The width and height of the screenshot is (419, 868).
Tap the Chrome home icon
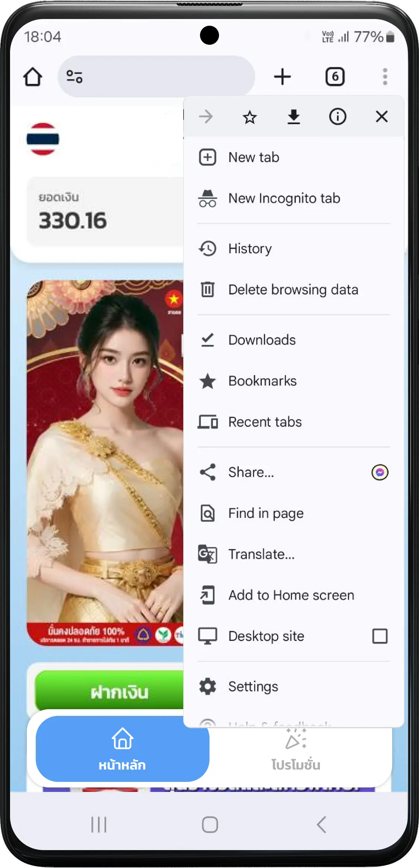(x=33, y=77)
